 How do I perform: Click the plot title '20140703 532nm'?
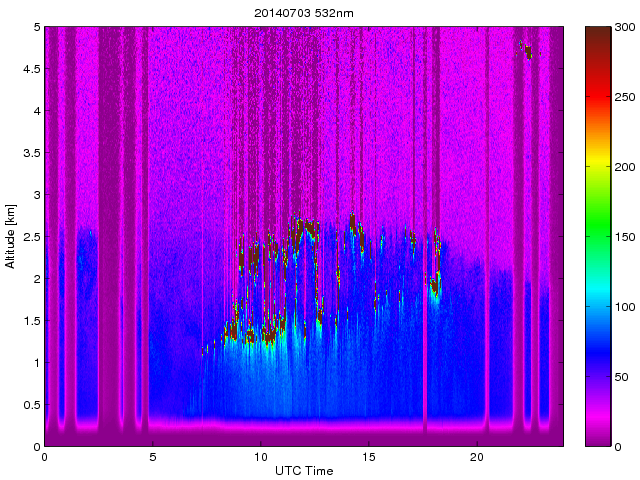point(304,13)
